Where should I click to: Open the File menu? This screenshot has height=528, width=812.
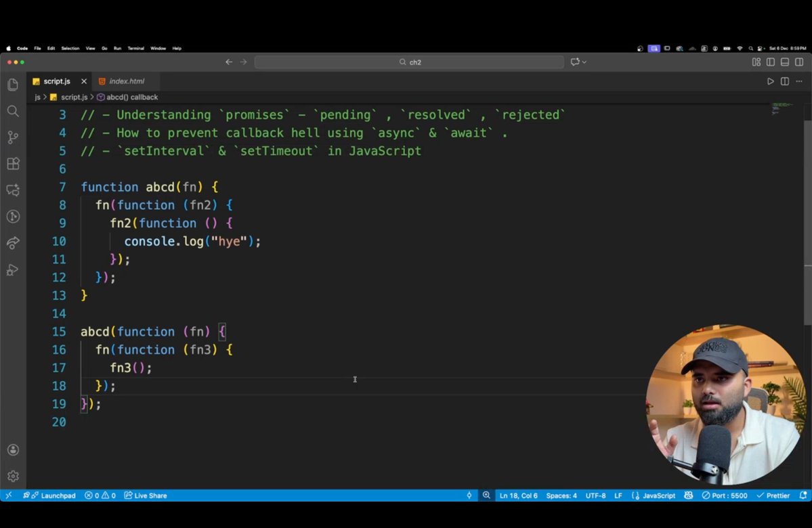point(37,48)
